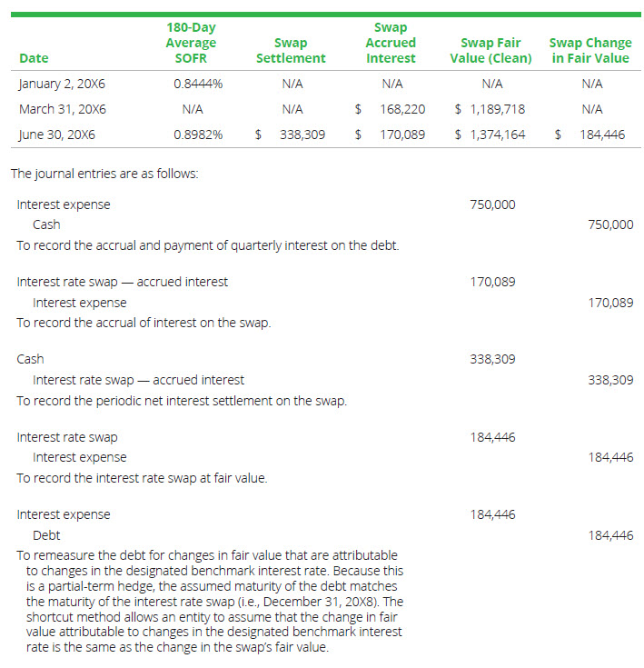Image resolution: width=644 pixels, height=668 pixels.
Task: Click the "Swap Settlement" column header
Action: coord(291,51)
